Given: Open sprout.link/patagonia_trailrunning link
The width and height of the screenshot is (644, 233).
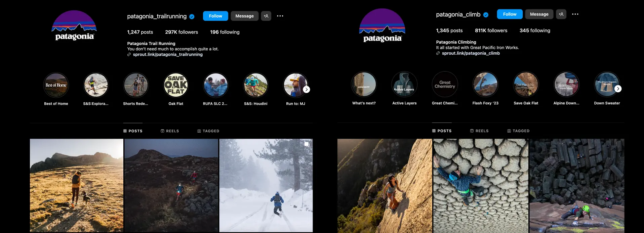Looking at the screenshot, I should (168, 54).
